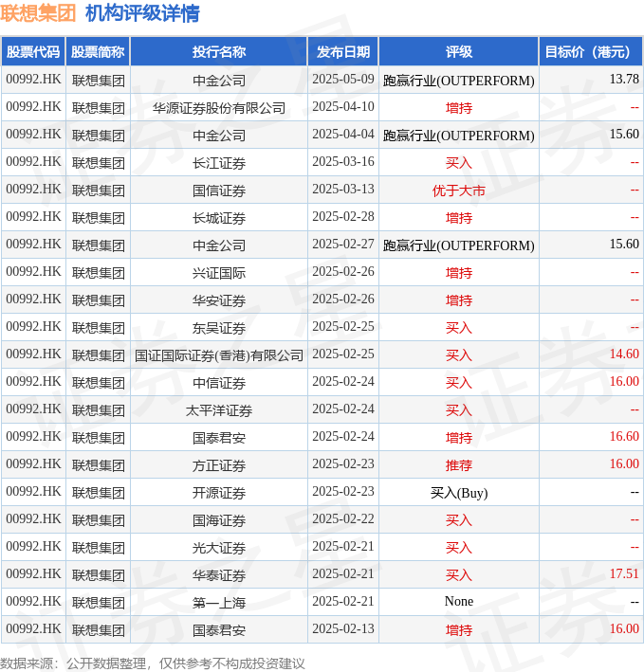Viewport: 644px width, 672px height.
Task: Click 增持 rating in 2025-02-13 row
Action: (459, 629)
